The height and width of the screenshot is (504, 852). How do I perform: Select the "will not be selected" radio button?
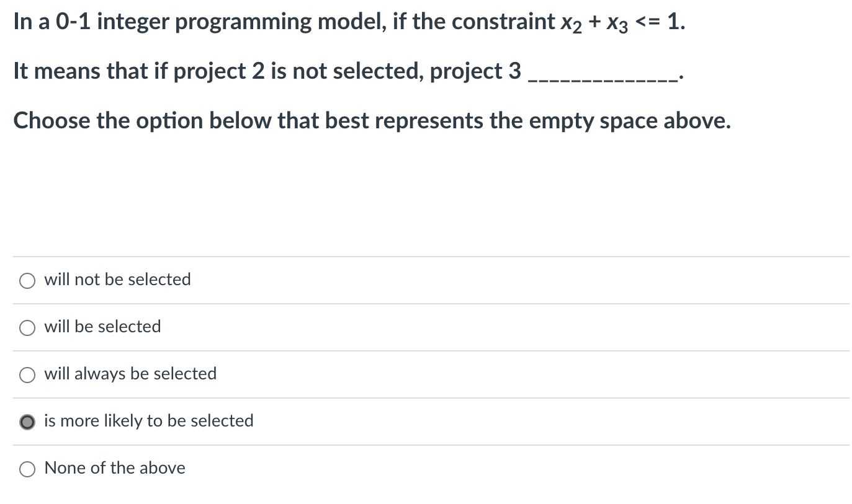coord(27,280)
